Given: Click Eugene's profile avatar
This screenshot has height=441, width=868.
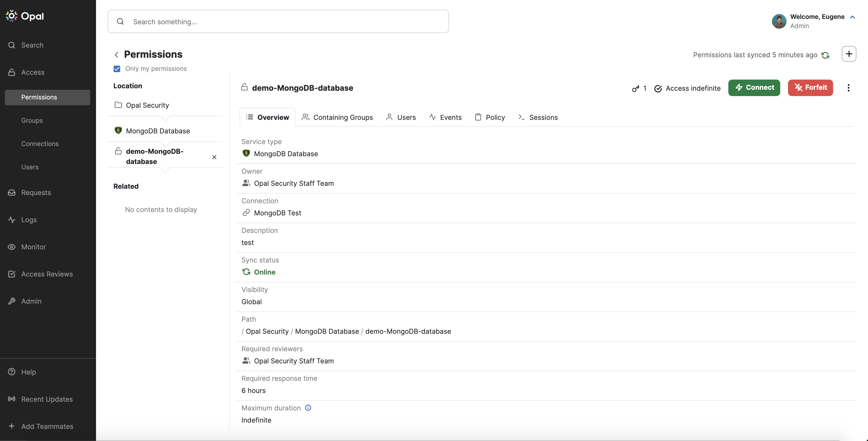Looking at the screenshot, I should pos(779,21).
